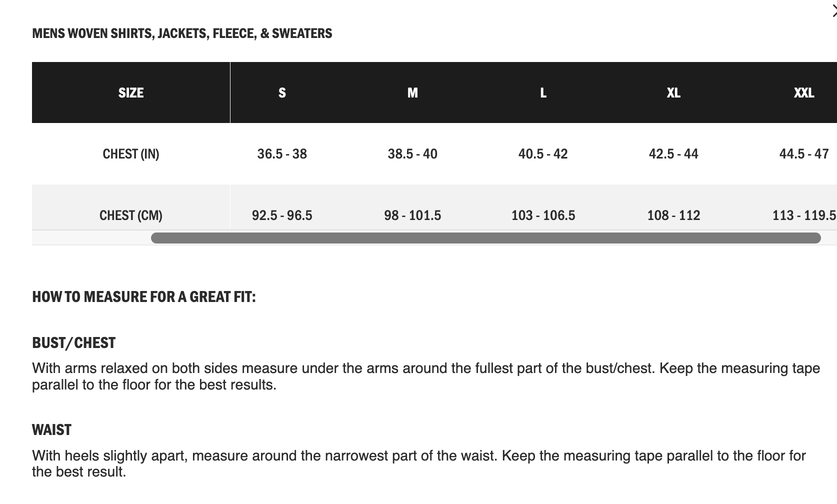This screenshot has width=837, height=504.
Task: Click the BUST/CHEST measuring heading
Action: tap(74, 343)
